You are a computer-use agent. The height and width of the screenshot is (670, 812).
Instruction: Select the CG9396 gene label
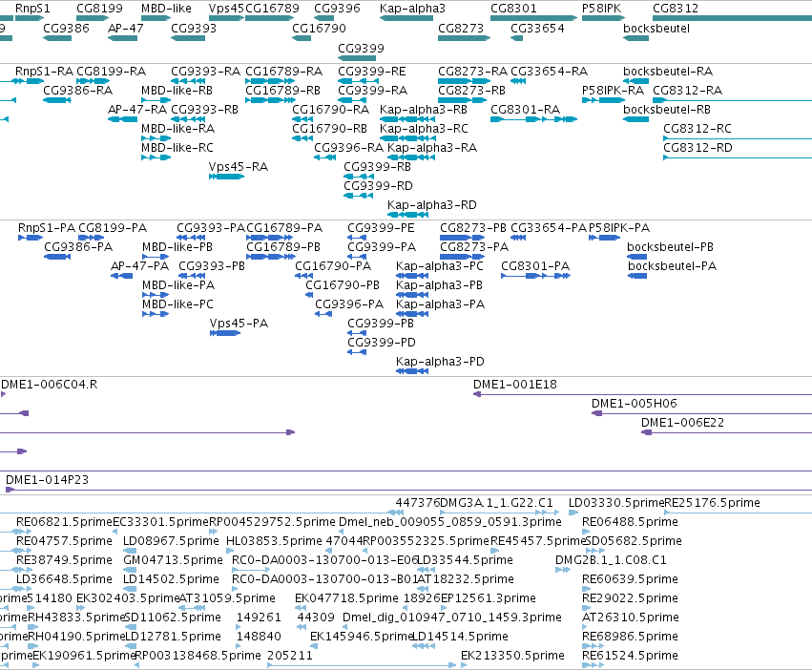pos(337,9)
